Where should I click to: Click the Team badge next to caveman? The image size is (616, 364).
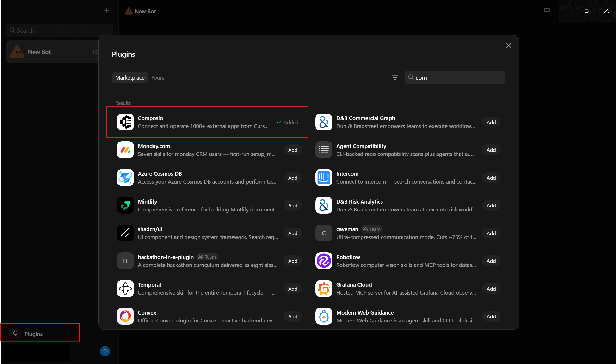(372, 229)
